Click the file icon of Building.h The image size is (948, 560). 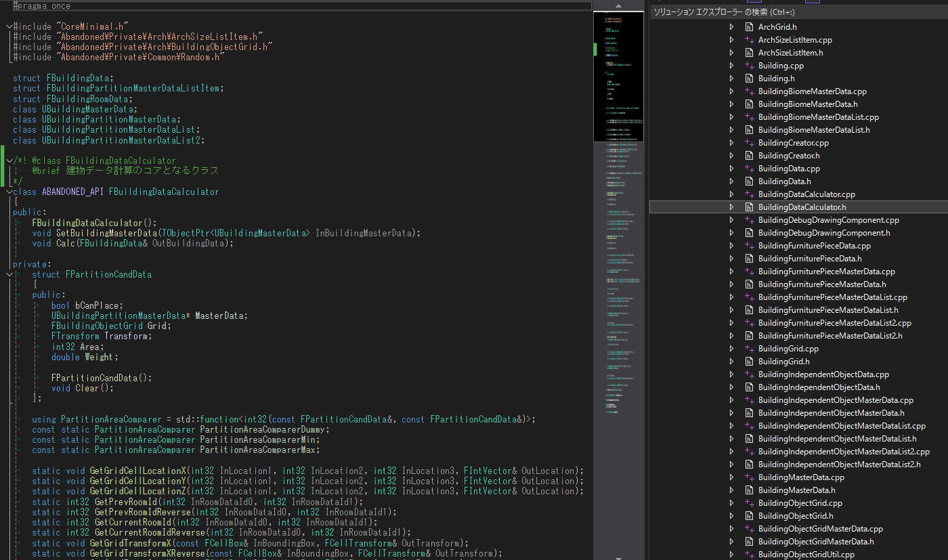749,78
